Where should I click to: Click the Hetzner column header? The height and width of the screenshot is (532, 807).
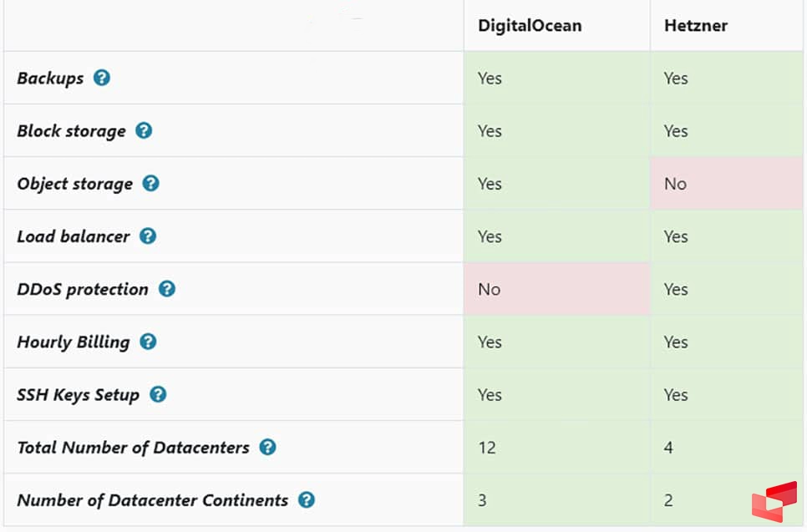(695, 25)
